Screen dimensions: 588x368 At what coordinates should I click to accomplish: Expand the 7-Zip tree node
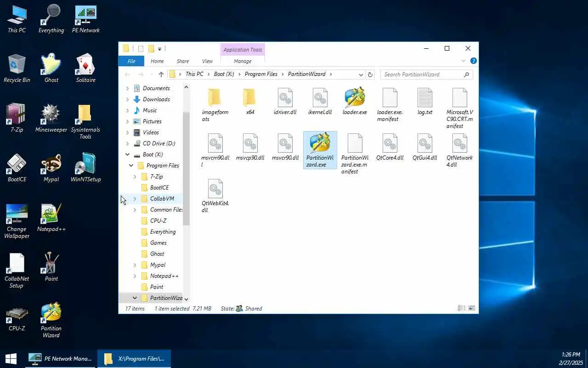click(x=135, y=177)
